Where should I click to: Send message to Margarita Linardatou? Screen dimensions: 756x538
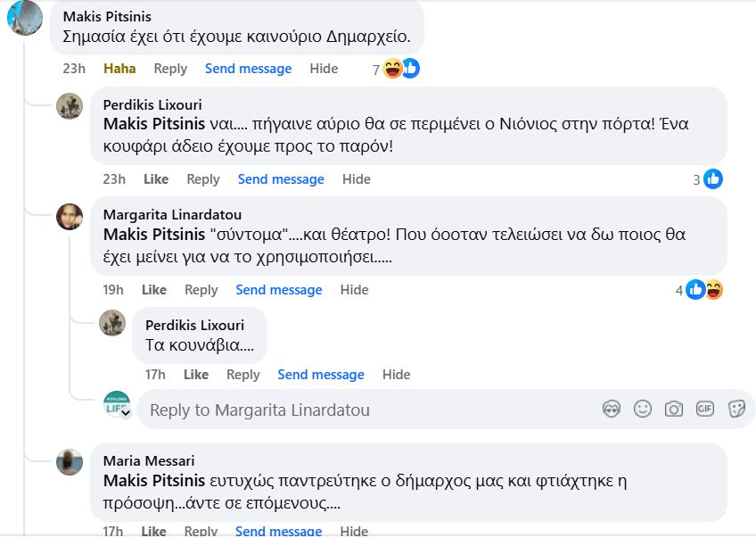point(279,290)
